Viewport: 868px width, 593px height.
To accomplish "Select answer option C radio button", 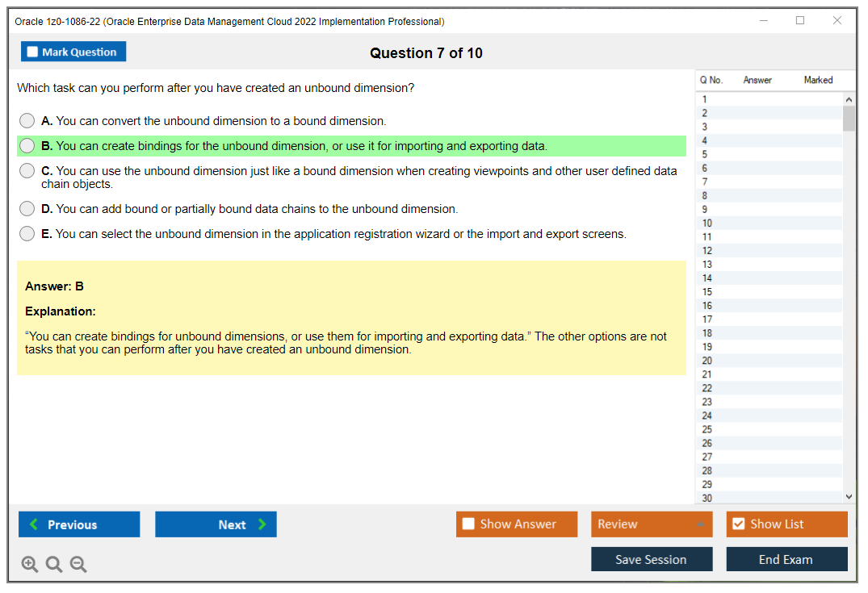I will [27, 170].
